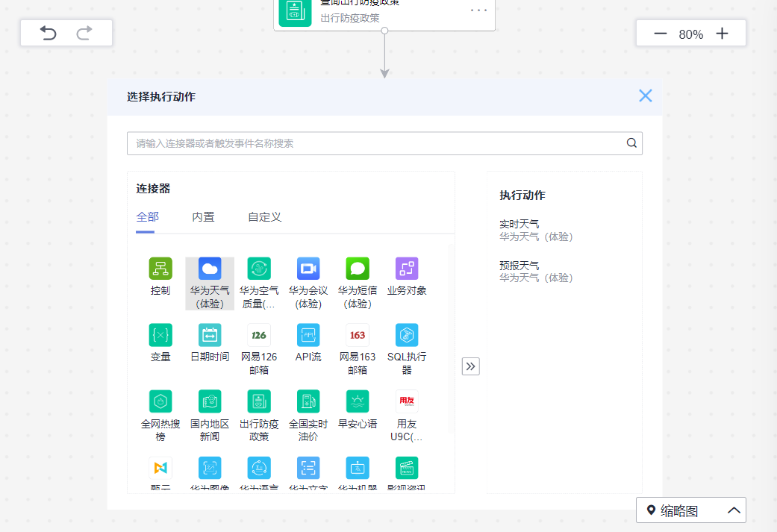Redo the last undone change
Screen dimensions: 777x532
[x=84, y=33]
